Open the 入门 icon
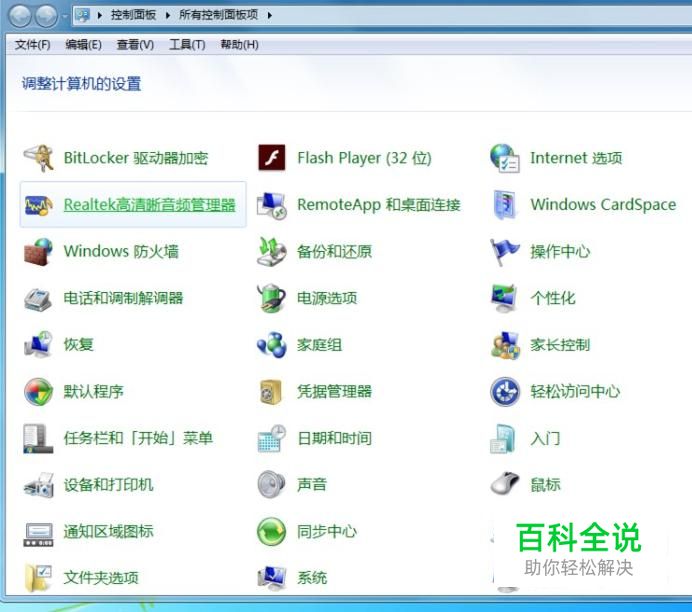 click(x=504, y=438)
